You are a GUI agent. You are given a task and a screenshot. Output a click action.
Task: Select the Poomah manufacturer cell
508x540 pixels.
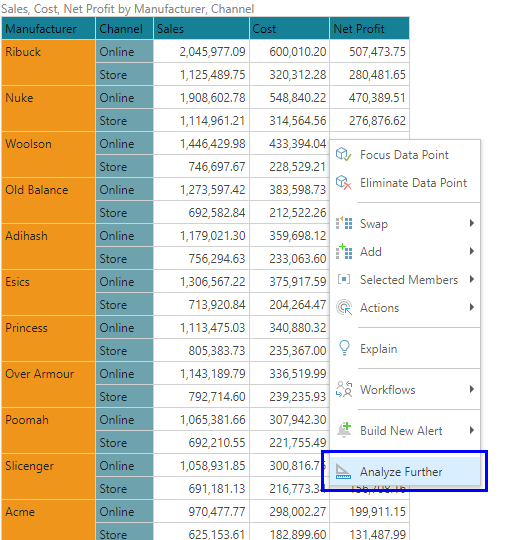coord(48,430)
